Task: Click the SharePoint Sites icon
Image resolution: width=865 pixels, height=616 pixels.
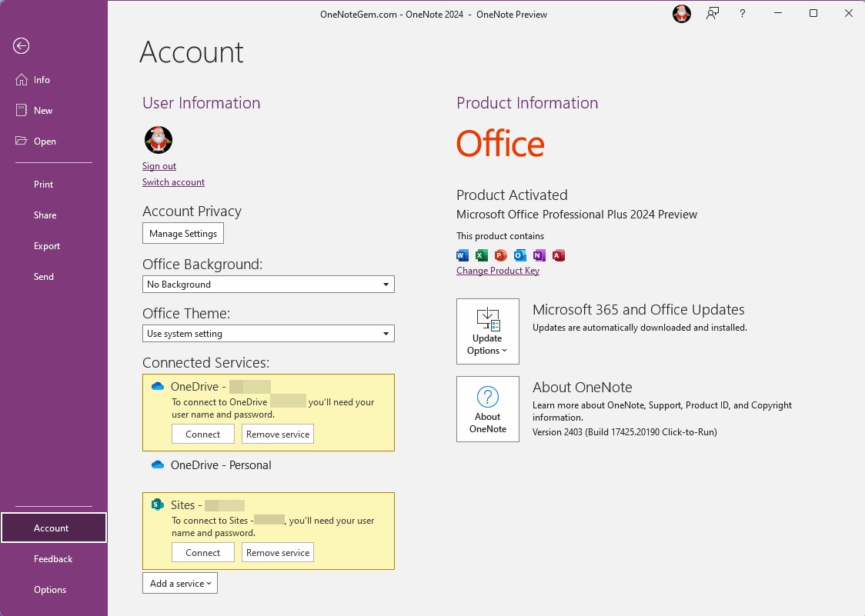Action: (x=158, y=504)
